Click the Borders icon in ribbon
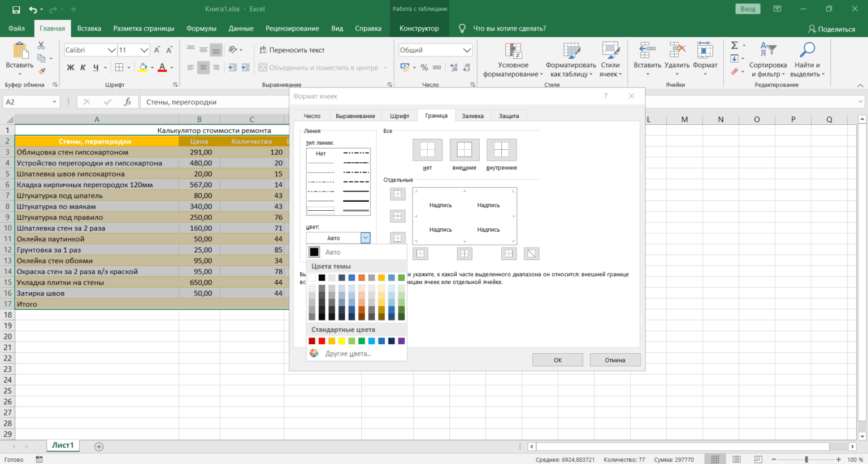 (x=119, y=67)
